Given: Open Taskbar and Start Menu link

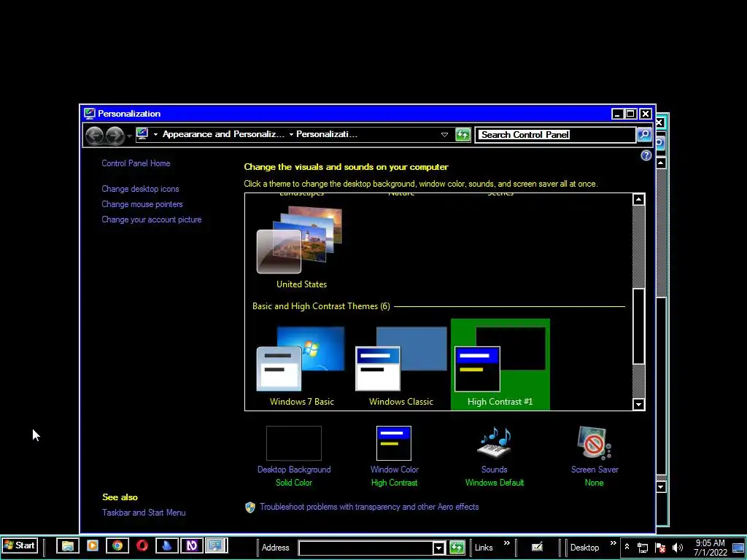Looking at the screenshot, I should [144, 513].
